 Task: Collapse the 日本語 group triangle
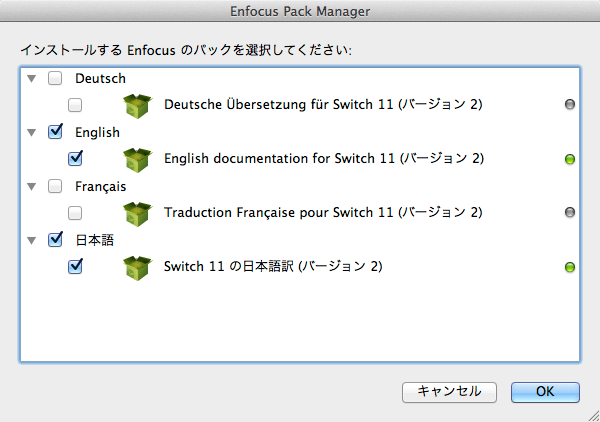(x=32, y=241)
